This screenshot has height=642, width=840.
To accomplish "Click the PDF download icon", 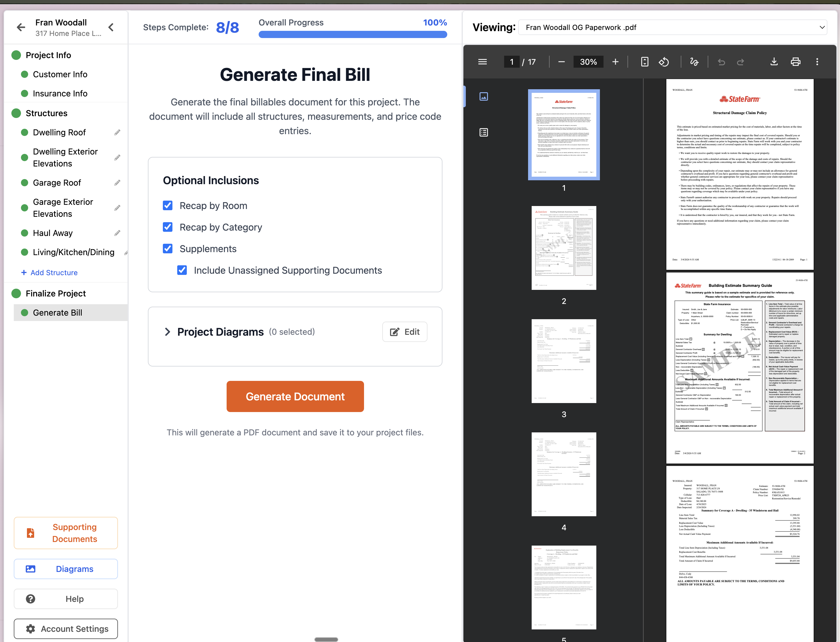I will click(774, 62).
